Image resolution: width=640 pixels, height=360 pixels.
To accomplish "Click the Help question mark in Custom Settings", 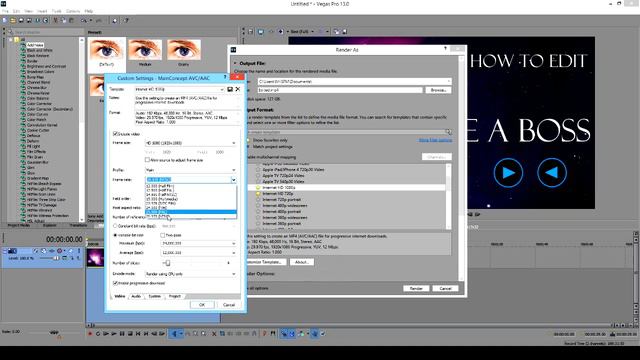I will 225,77.
